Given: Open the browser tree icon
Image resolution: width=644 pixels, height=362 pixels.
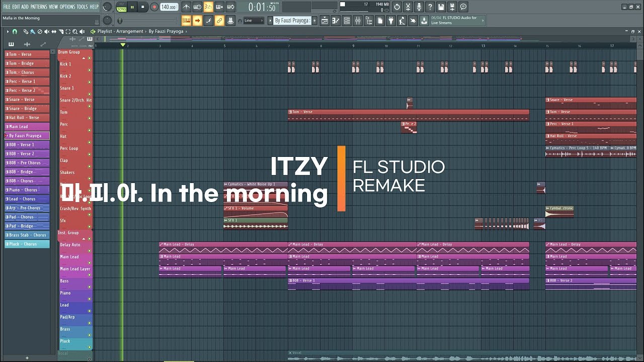Looking at the screenshot, I should 369,21.
